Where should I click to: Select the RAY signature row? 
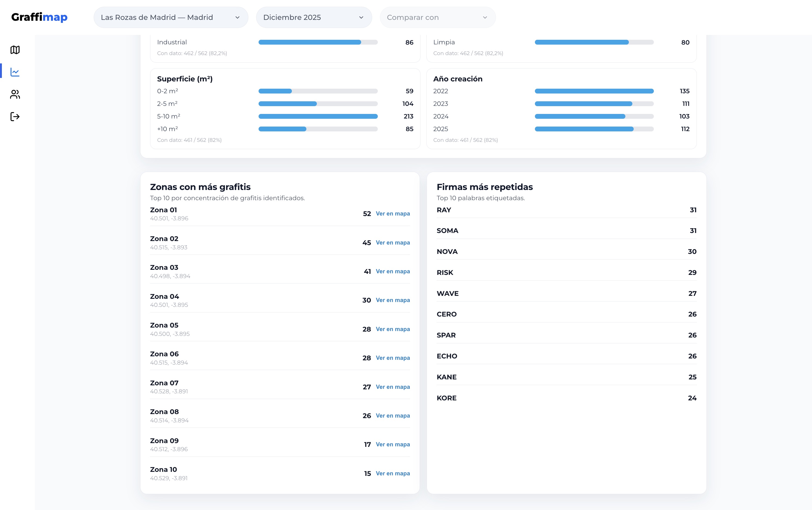[x=566, y=210]
